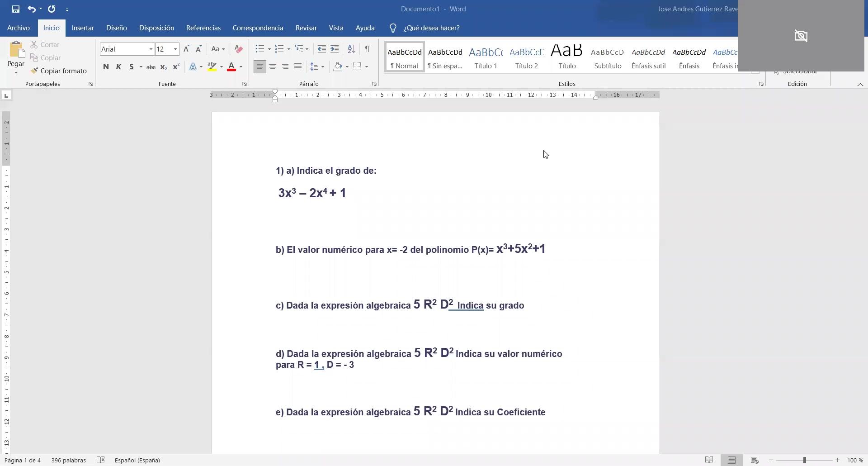Toggle show paragraph marks (¶)

pyautogui.click(x=368, y=49)
